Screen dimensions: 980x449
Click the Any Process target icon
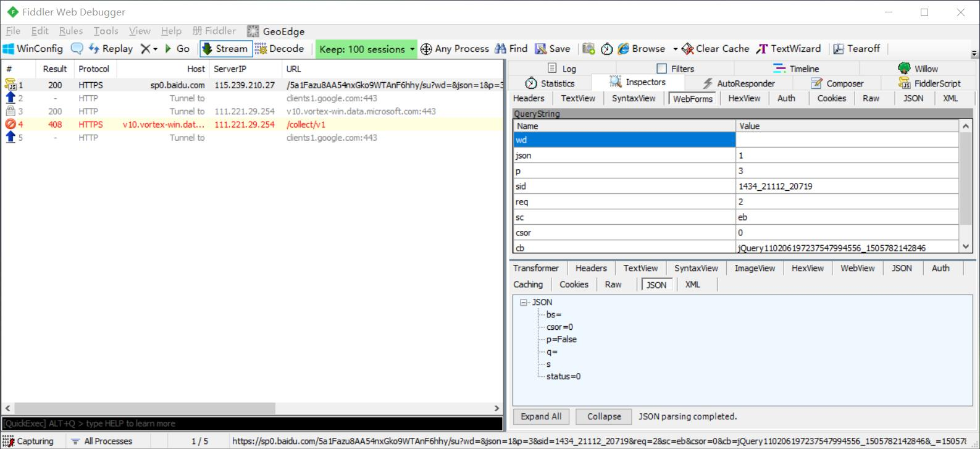[x=426, y=49]
